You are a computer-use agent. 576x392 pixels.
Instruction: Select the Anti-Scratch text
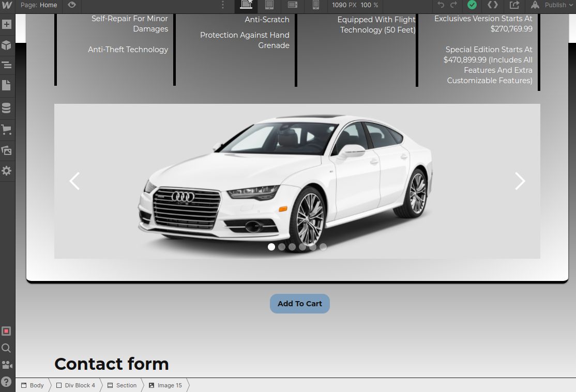click(267, 20)
